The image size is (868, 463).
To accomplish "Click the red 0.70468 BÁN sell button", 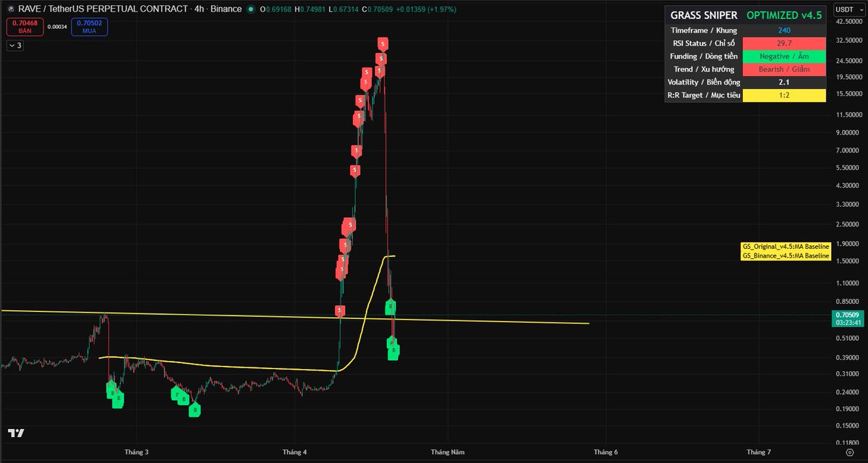I will pyautogui.click(x=25, y=27).
